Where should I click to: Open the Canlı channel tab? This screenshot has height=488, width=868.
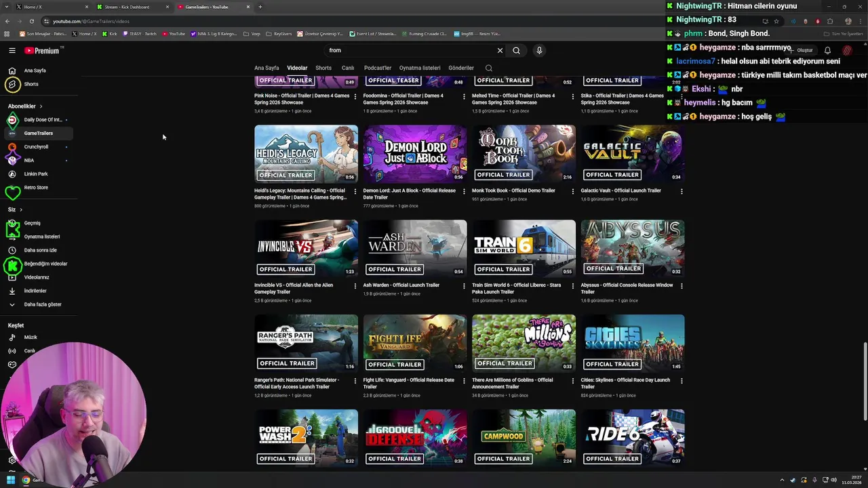coord(348,68)
